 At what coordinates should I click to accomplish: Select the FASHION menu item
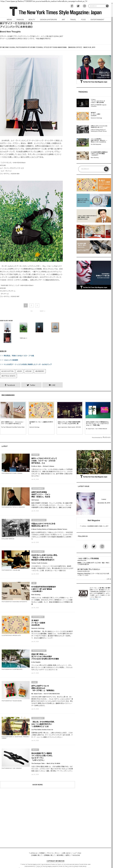click(20, 20)
